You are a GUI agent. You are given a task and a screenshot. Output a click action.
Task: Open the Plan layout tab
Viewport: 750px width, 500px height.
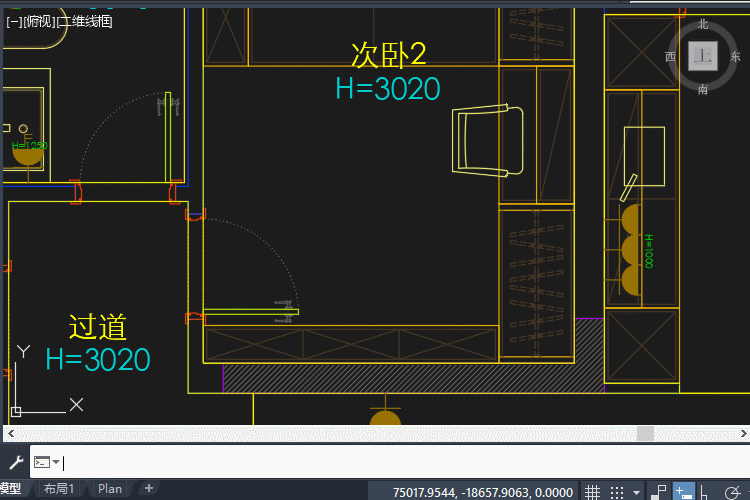(110, 489)
